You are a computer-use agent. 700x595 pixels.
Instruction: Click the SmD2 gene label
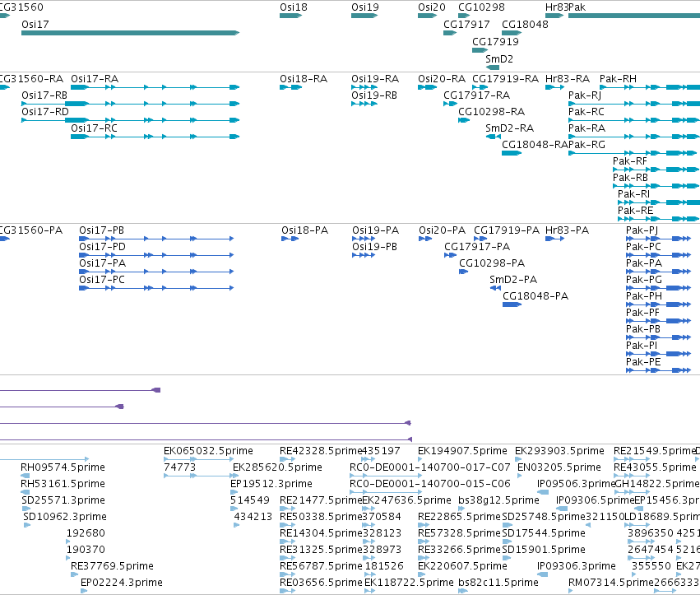click(499, 59)
